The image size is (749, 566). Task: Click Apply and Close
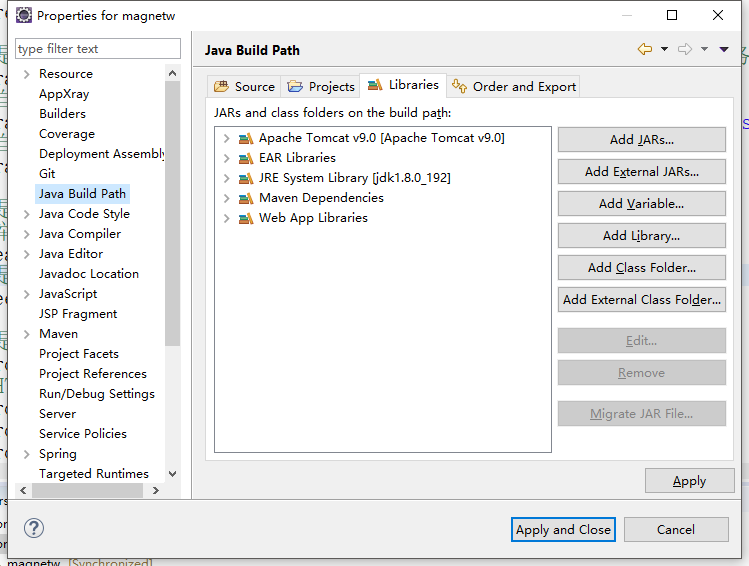click(563, 529)
